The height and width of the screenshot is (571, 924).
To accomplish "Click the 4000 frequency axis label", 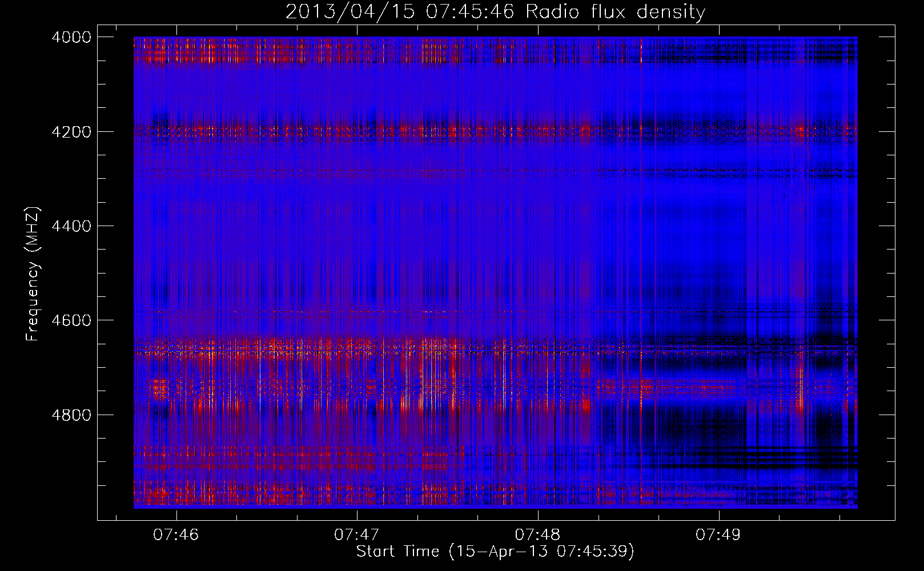I will tap(71, 37).
